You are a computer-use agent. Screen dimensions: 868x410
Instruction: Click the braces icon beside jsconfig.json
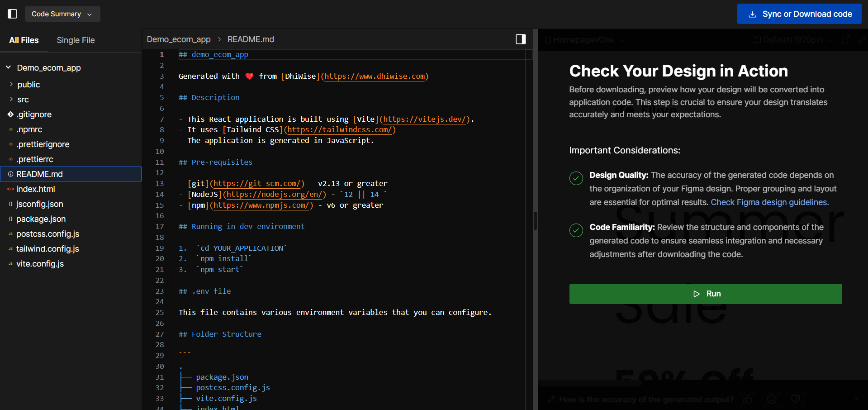coord(10,204)
